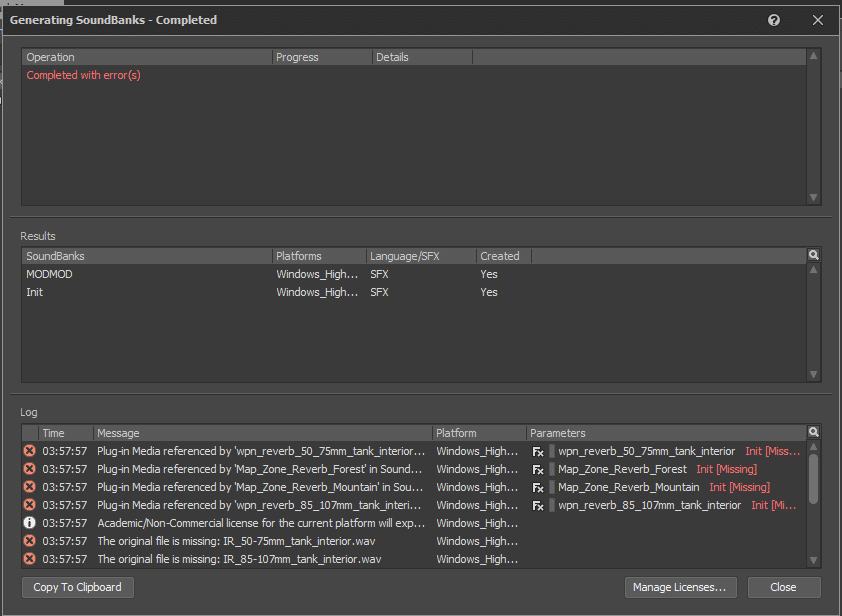The width and height of the screenshot is (842, 616).
Task: Sort by Progress column header
Action: [x=322, y=57]
